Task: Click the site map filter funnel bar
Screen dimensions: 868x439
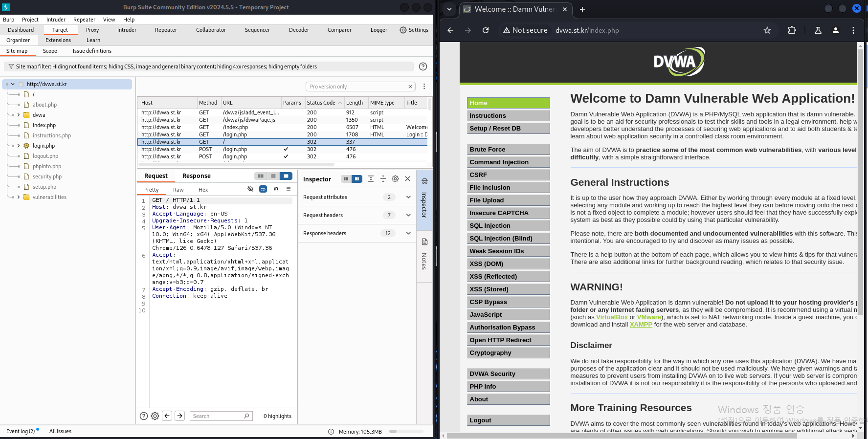Action: click(209, 66)
